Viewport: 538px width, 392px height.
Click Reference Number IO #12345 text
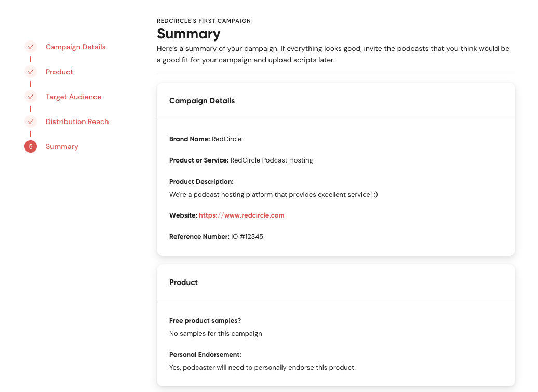click(x=216, y=237)
